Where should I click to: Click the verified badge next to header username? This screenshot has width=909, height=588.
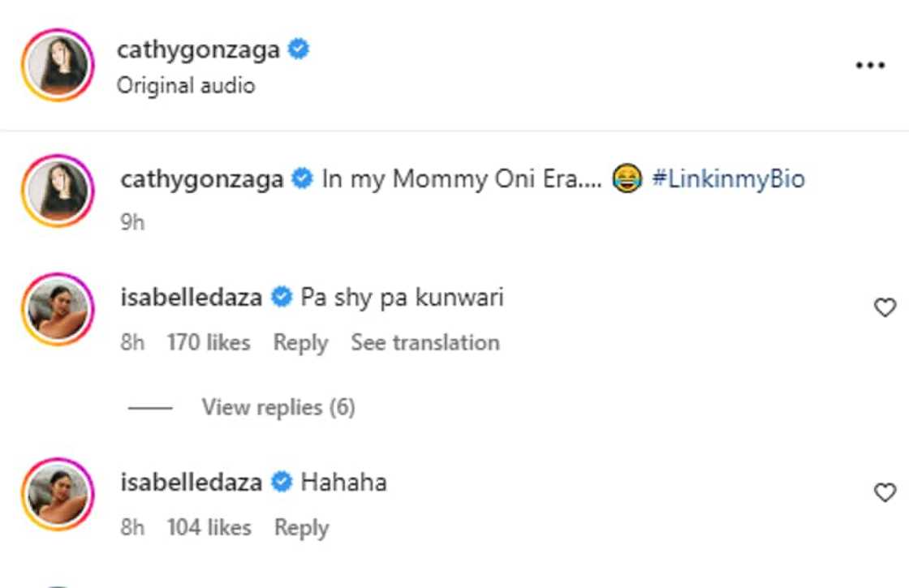pyautogui.click(x=299, y=50)
